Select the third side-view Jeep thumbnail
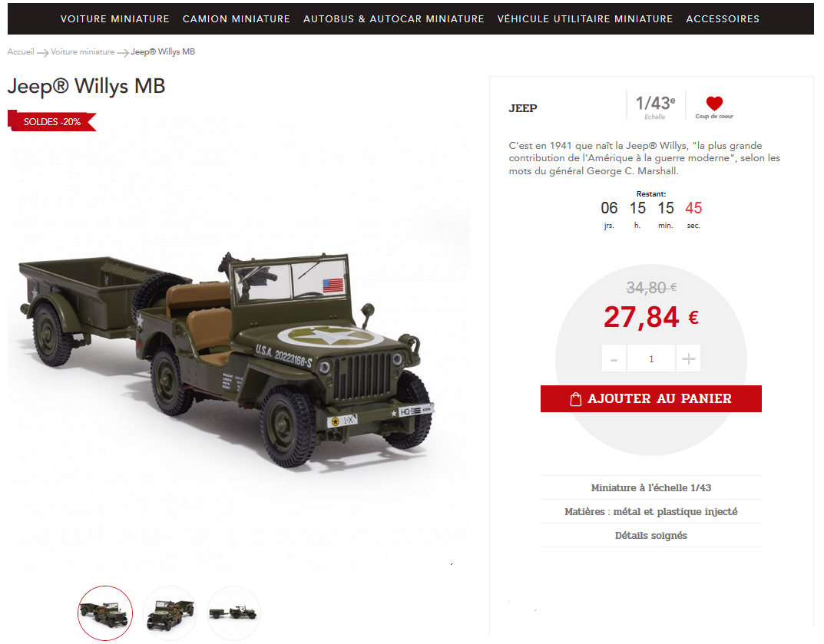This screenshot has width=824, height=644. coord(234,613)
